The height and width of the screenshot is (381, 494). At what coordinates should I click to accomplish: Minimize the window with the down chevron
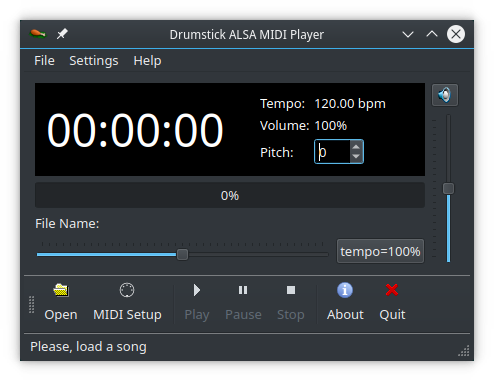coord(408,34)
